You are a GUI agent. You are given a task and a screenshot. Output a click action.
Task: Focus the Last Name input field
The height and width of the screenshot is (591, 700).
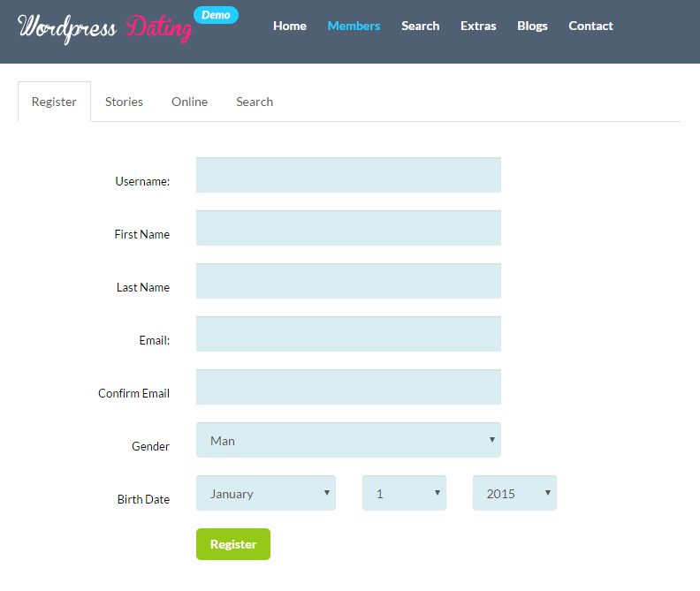(x=348, y=281)
